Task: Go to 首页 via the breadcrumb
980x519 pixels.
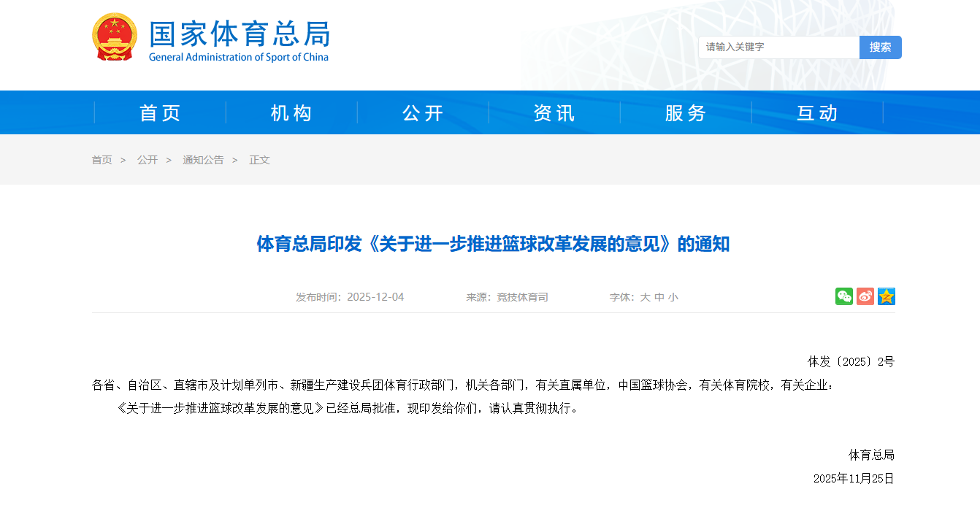Action: (x=102, y=160)
